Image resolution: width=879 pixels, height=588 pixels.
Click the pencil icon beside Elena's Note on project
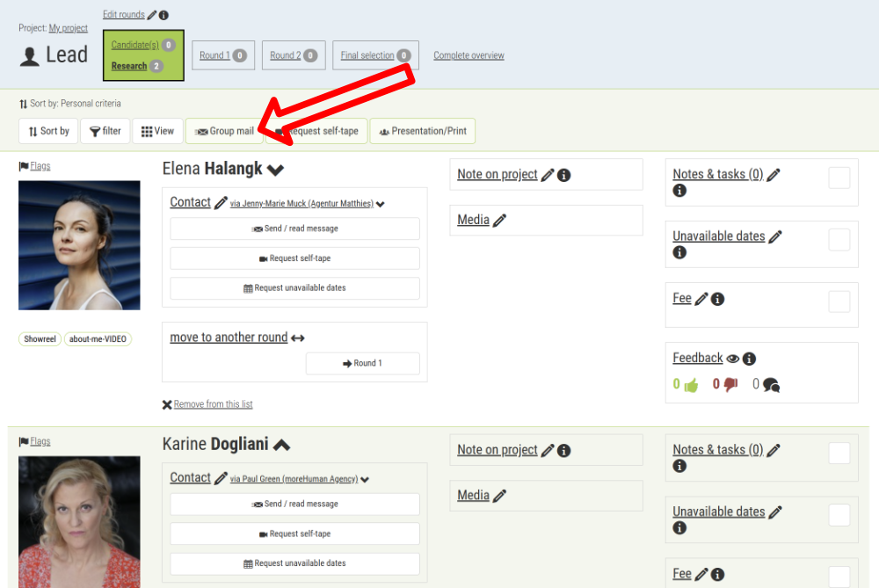[x=548, y=175]
